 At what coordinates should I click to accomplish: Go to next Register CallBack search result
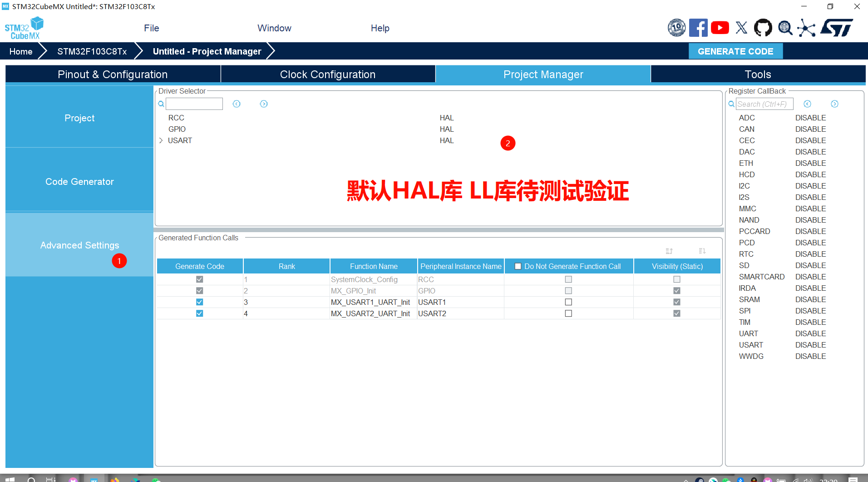[x=834, y=104]
